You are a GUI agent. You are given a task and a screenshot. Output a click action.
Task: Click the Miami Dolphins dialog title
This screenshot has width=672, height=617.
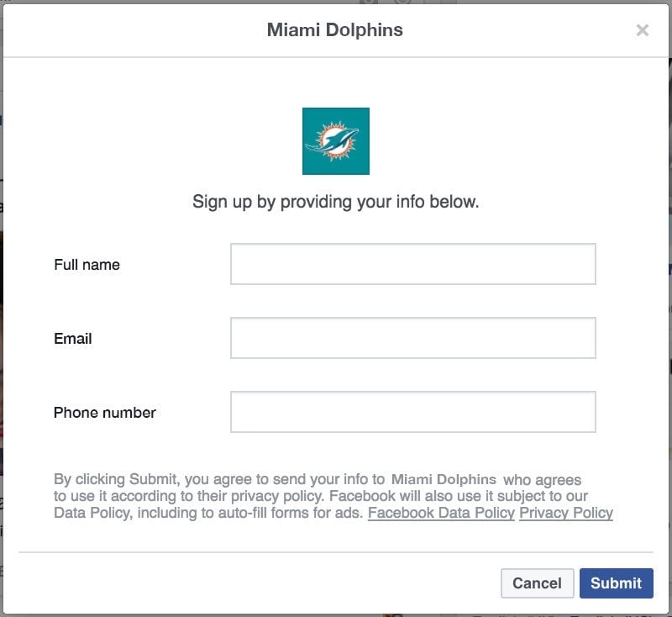click(334, 30)
